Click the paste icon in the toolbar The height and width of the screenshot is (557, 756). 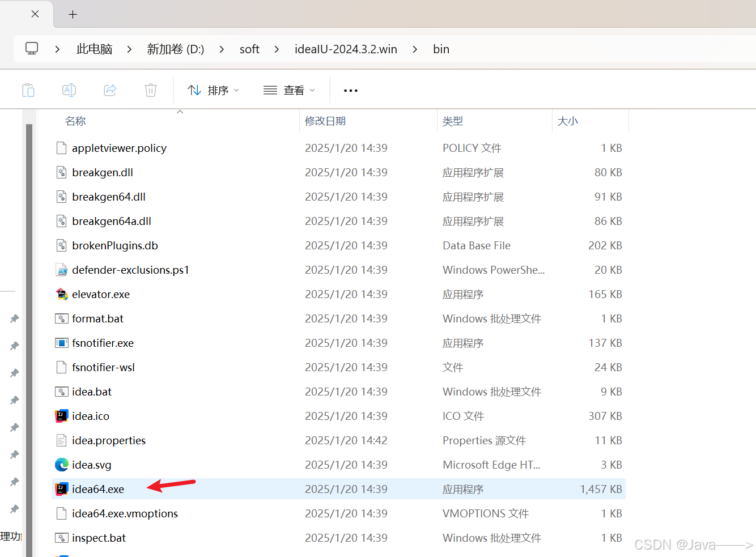28,90
